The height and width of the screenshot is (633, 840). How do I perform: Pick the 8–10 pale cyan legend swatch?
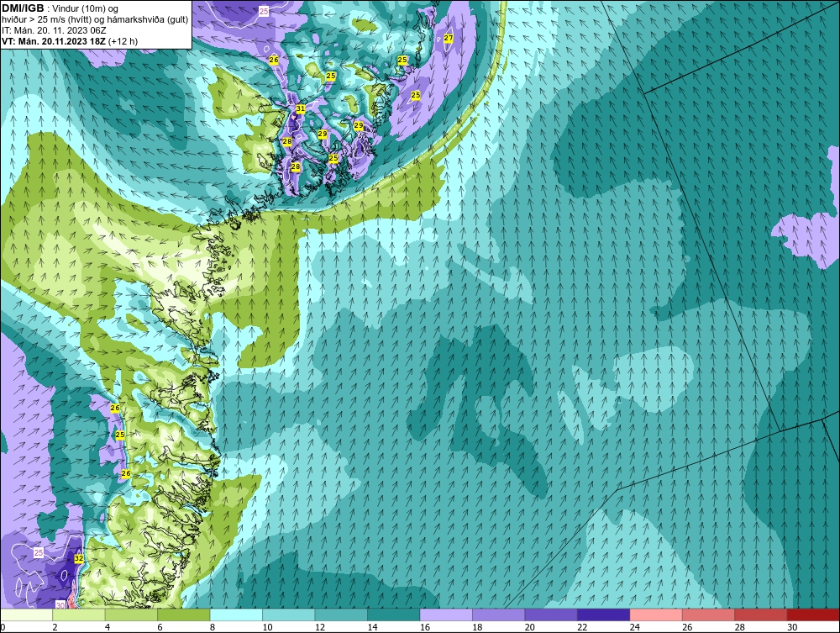point(236,615)
